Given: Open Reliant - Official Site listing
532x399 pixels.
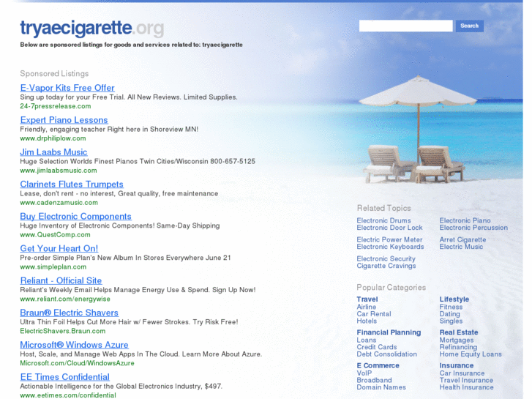Looking at the screenshot, I should coord(61,281).
